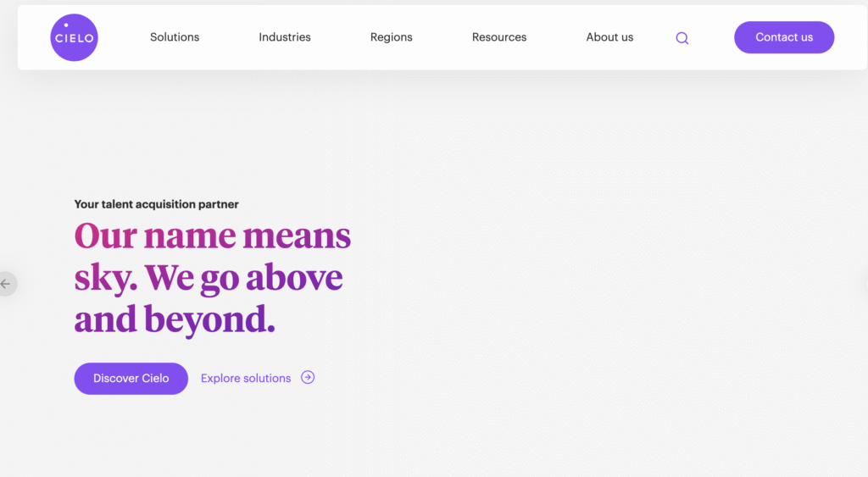Open the About us menu item
The height and width of the screenshot is (477, 868).
pyautogui.click(x=609, y=37)
